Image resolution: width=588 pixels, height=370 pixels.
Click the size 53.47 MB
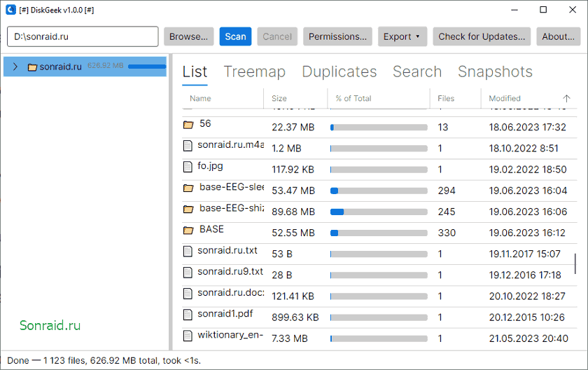click(x=293, y=191)
